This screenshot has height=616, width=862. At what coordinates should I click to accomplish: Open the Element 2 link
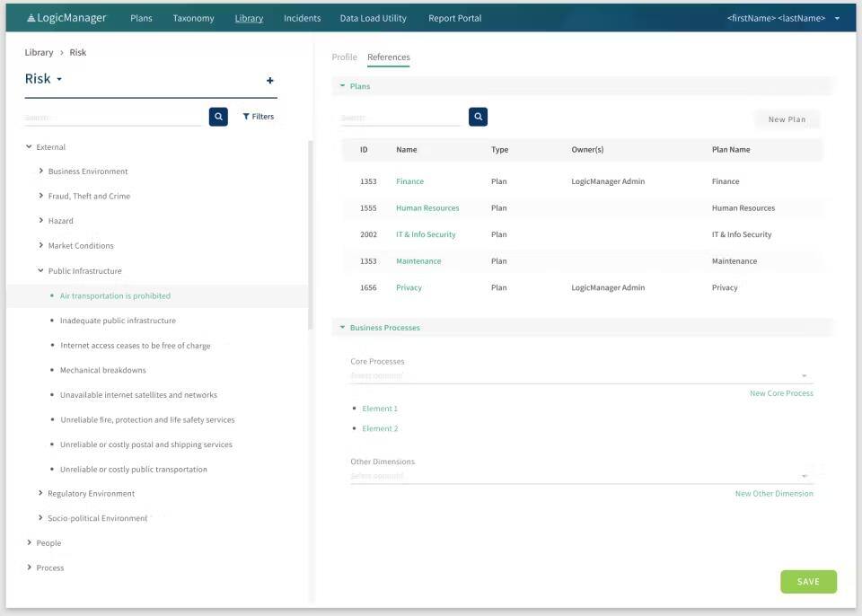click(x=380, y=428)
